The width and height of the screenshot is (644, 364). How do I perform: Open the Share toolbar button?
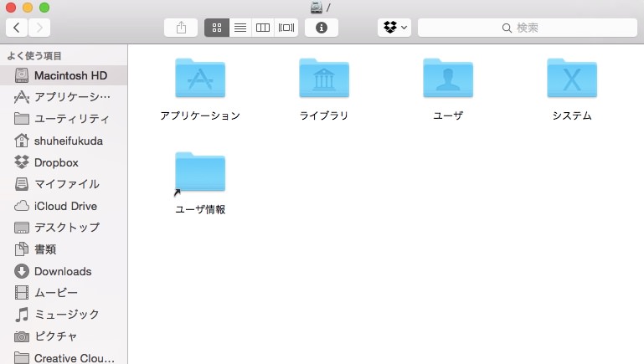pos(181,28)
